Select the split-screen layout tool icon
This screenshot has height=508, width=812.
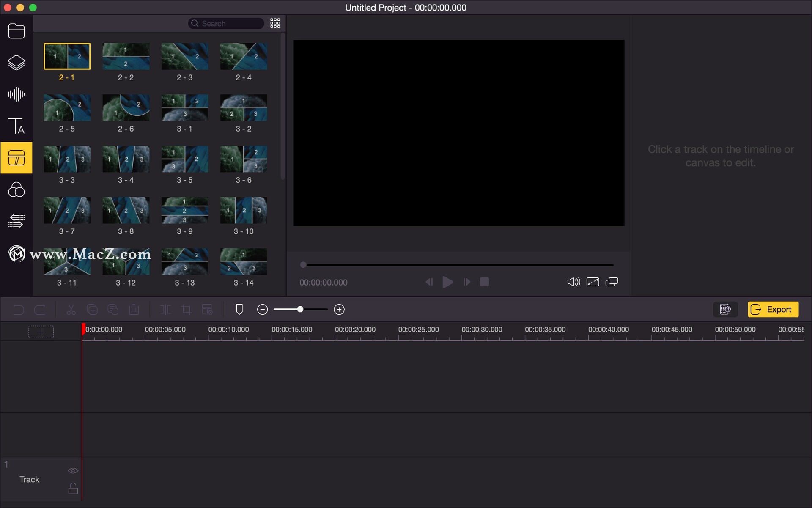click(16, 157)
